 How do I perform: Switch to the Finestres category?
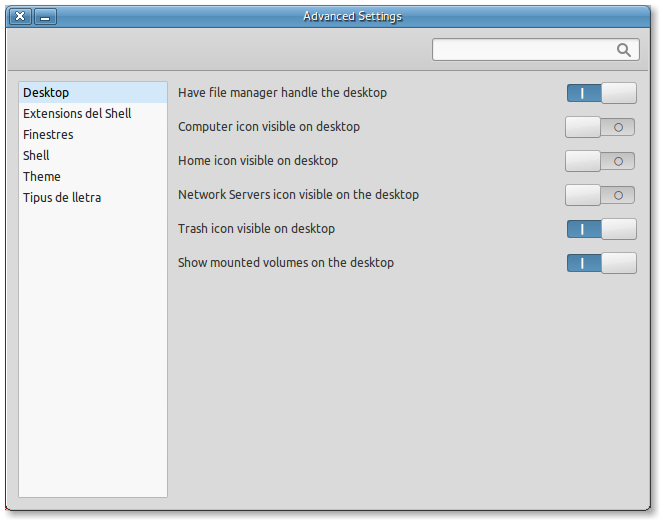pos(48,135)
